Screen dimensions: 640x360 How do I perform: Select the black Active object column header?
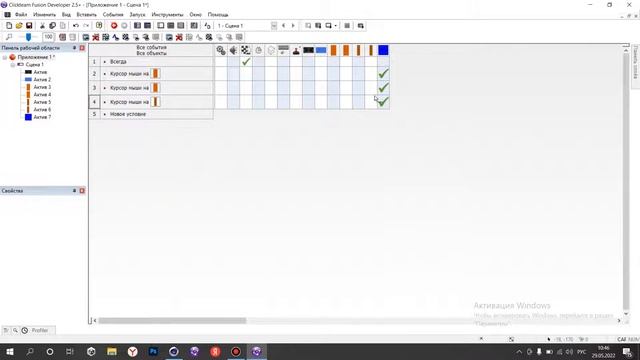(x=309, y=50)
